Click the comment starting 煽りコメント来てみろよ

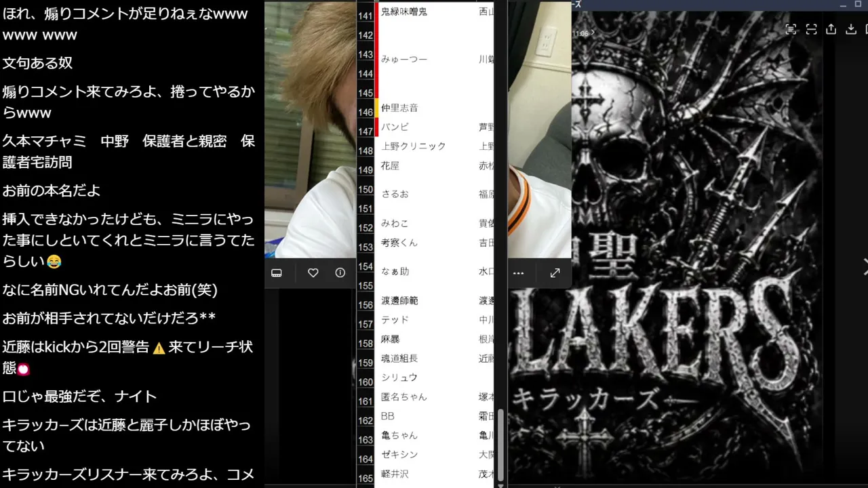click(128, 102)
